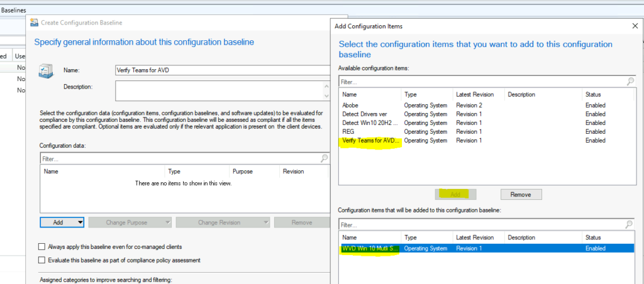Check Evaluate this baseline as part of compliance policy
The image size is (644, 284).
(42, 259)
